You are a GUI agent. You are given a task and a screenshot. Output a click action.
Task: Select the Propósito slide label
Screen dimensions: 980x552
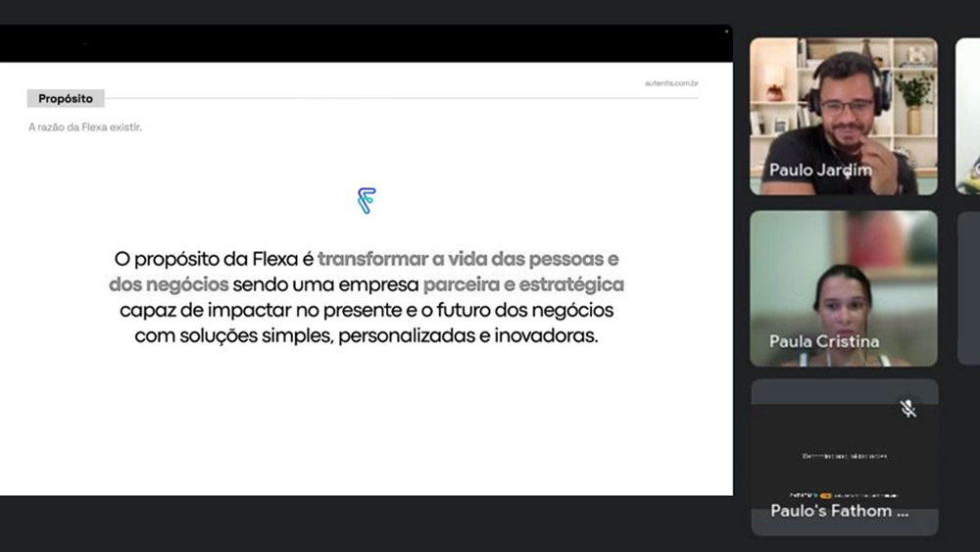click(66, 98)
